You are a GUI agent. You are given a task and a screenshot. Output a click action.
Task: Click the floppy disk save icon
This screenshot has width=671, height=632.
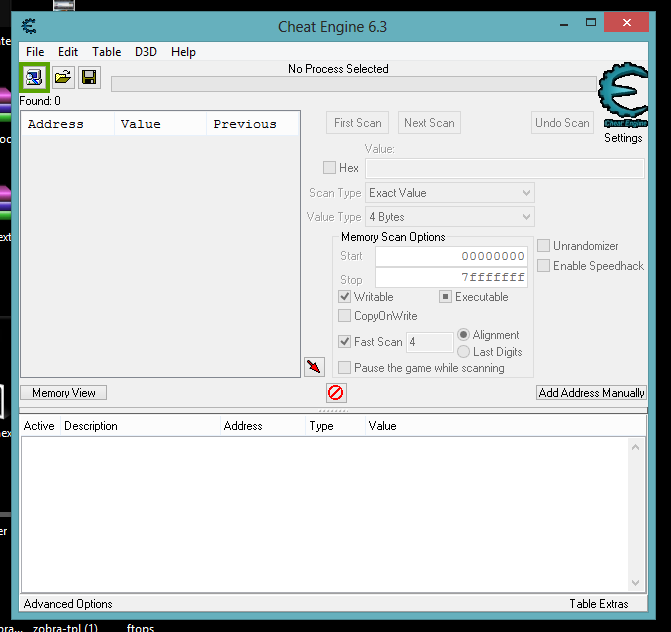click(89, 77)
